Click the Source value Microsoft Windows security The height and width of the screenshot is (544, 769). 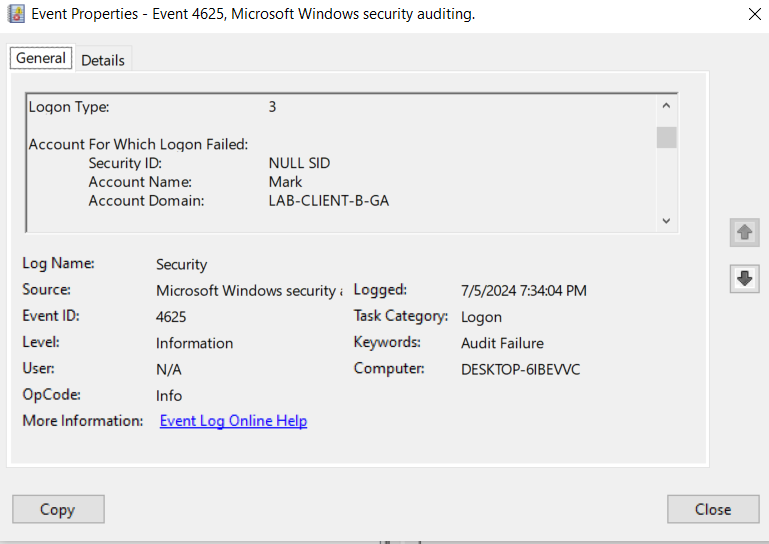[249, 291]
